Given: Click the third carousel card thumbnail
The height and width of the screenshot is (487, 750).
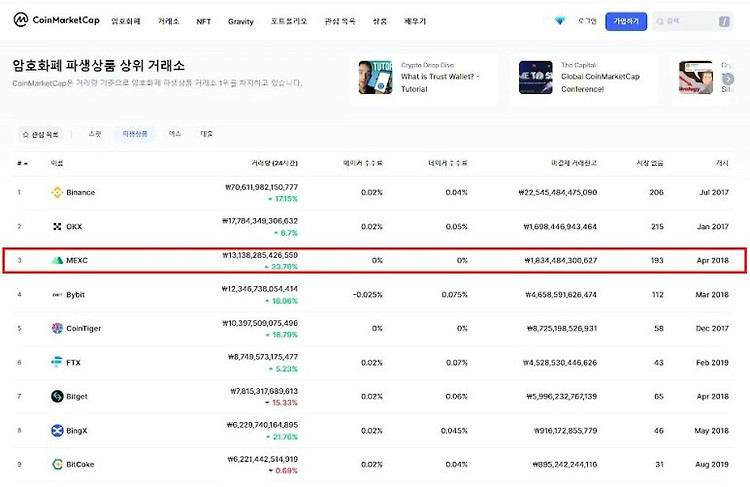Looking at the screenshot, I should 696,77.
